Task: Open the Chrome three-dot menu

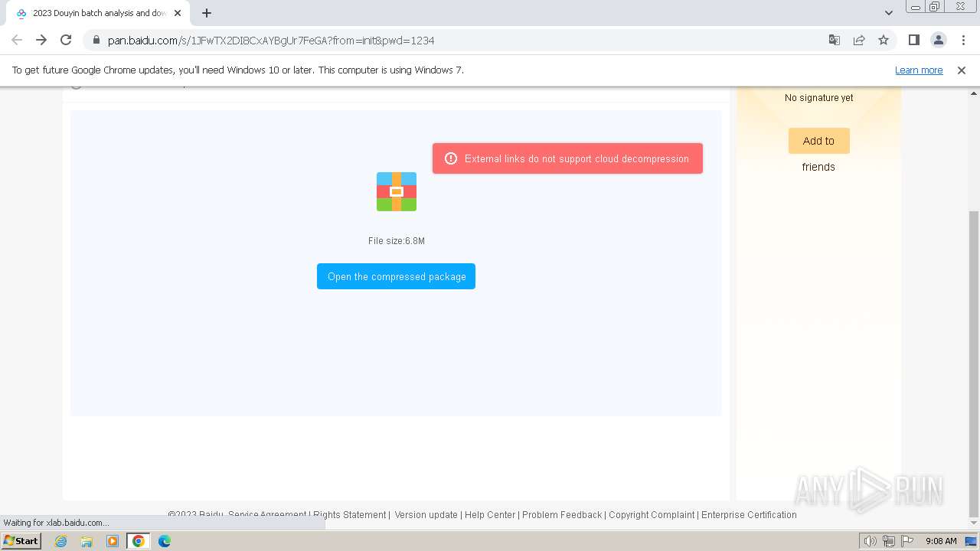Action: pos(963,41)
